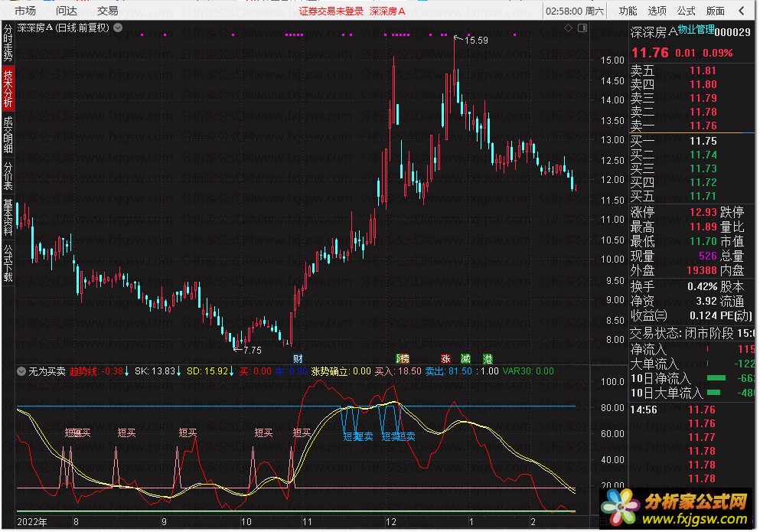Click the 7.75 low price label
Image resolution: width=760 pixels, height=532 pixels.
coord(252,350)
